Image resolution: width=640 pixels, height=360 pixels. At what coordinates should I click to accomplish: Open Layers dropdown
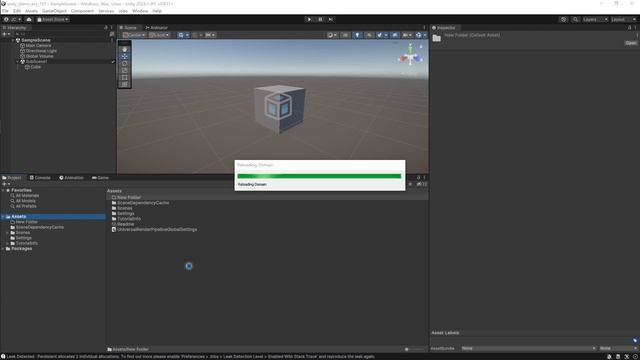click(x=595, y=19)
